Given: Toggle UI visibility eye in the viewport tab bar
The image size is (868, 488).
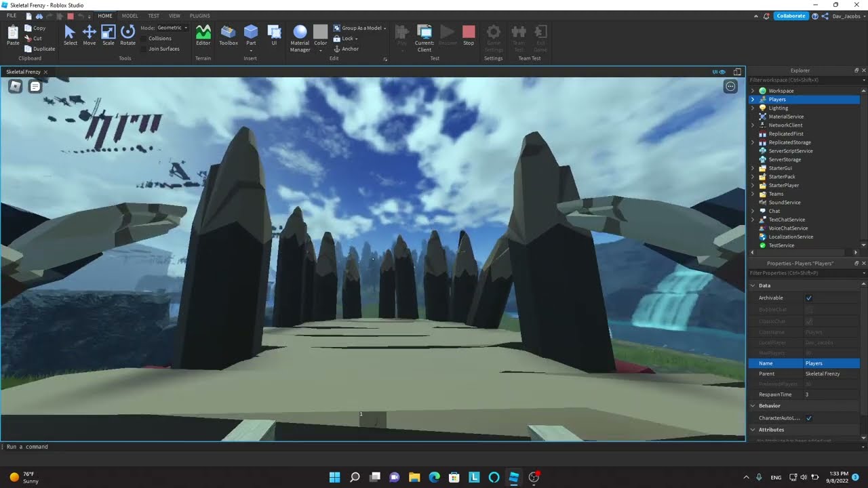Looking at the screenshot, I should coord(719,72).
